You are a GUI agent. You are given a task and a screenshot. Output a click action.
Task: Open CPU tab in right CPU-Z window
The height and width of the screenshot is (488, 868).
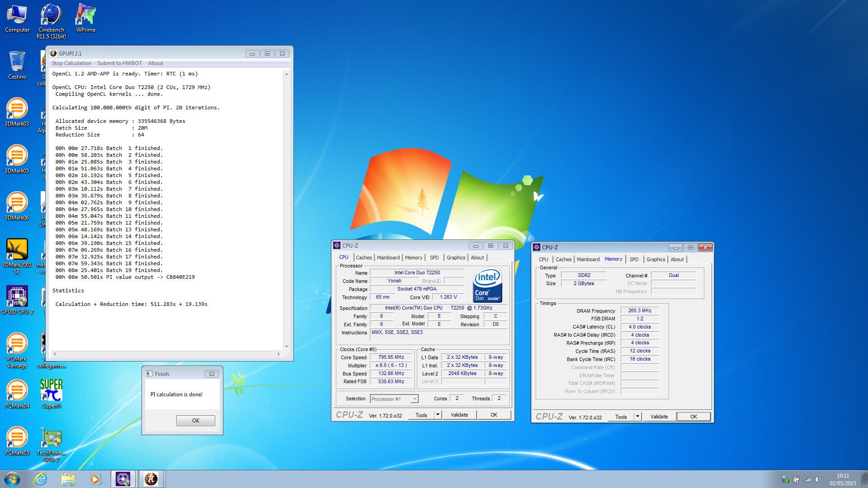click(x=543, y=259)
